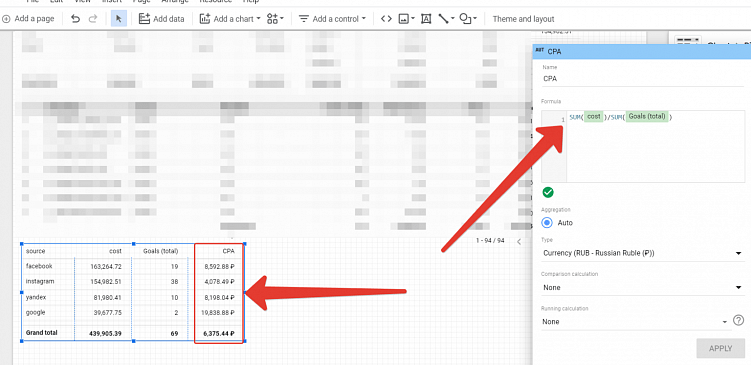The width and height of the screenshot is (751, 365).
Task: Click the CPA value 8,198.04 ₽
Action: coord(219,297)
